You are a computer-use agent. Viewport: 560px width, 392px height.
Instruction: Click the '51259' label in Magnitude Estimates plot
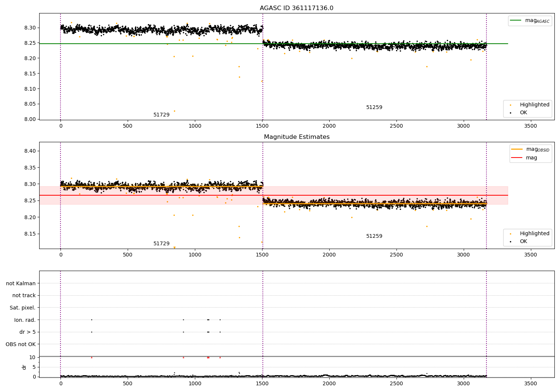coord(374,236)
